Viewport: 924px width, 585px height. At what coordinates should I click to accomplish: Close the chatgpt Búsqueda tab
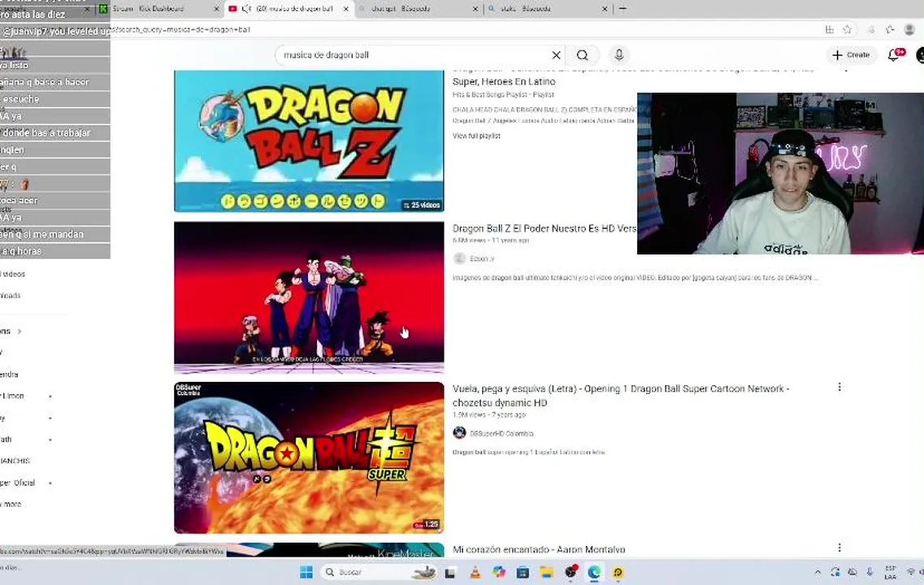pyautogui.click(x=475, y=9)
